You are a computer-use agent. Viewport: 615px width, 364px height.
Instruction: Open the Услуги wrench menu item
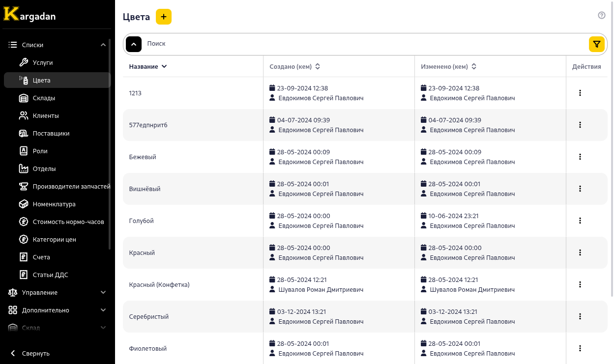click(x=42, y=63)
